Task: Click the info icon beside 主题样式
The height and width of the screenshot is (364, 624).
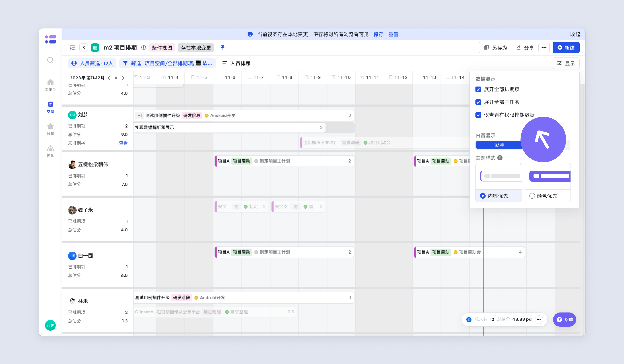Action: click(x=500, y=158)
